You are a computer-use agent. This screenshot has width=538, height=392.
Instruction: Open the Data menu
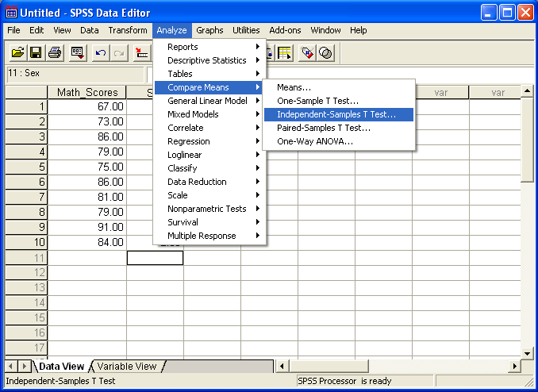[90, 30]
